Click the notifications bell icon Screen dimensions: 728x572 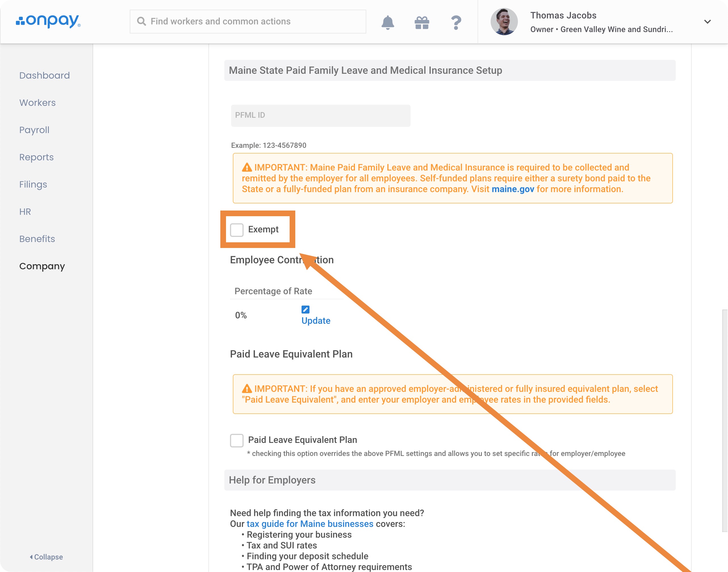(x=388, y=22)
